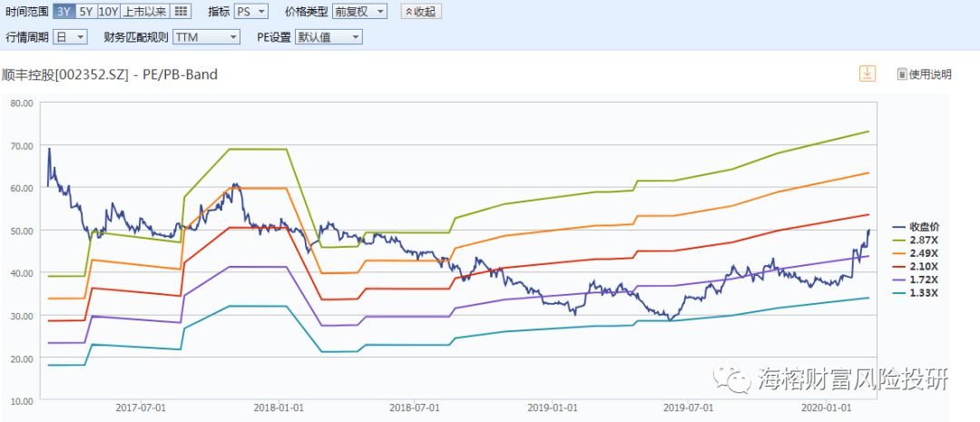Open the 使用说明 help document icon
This screenshot has width=980, height=422.
(x=902, y=74)
